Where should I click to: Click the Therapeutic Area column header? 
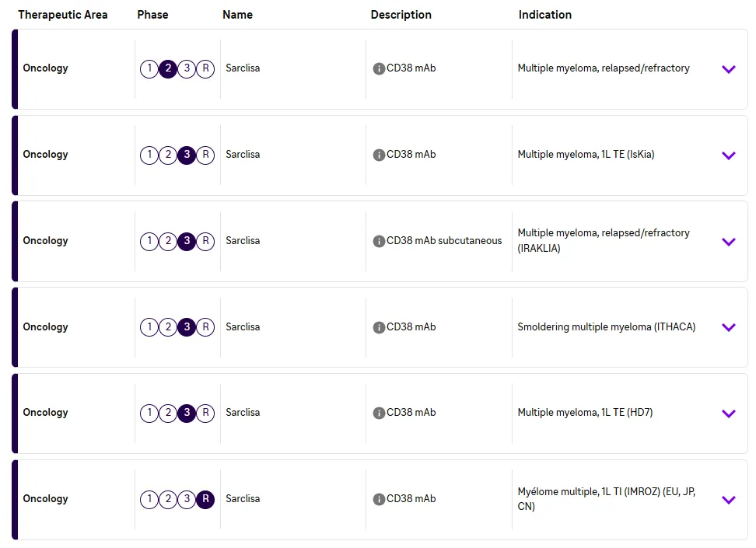[63, 15]
